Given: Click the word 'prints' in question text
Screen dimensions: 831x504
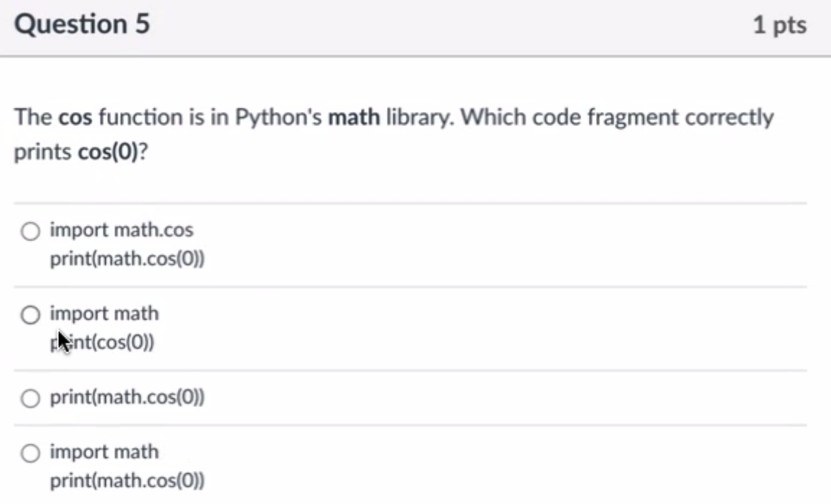Looking at the screenshot, I should click(43, 152).
